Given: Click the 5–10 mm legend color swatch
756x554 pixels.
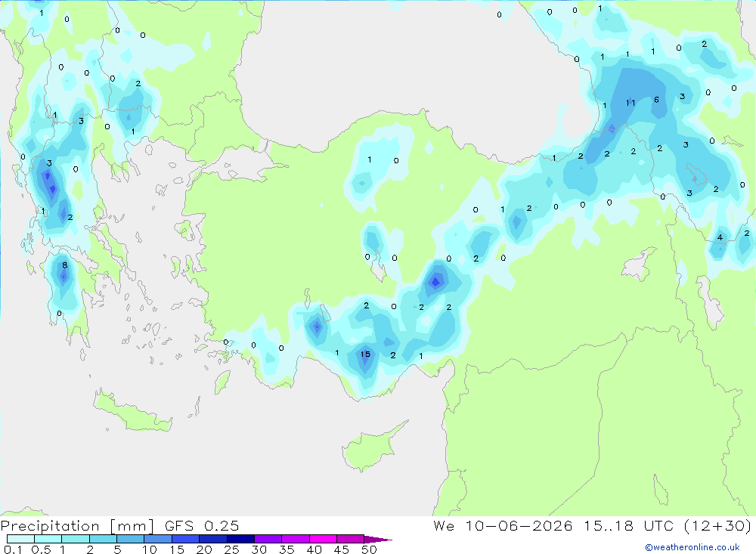Looking at the screenshot, I should click(131, 539).
